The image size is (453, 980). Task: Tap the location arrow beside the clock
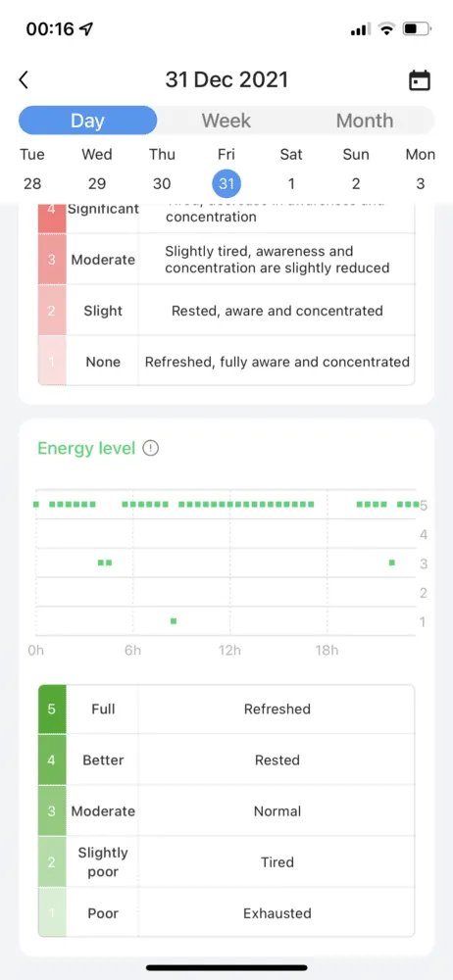(x=86, y=28)
